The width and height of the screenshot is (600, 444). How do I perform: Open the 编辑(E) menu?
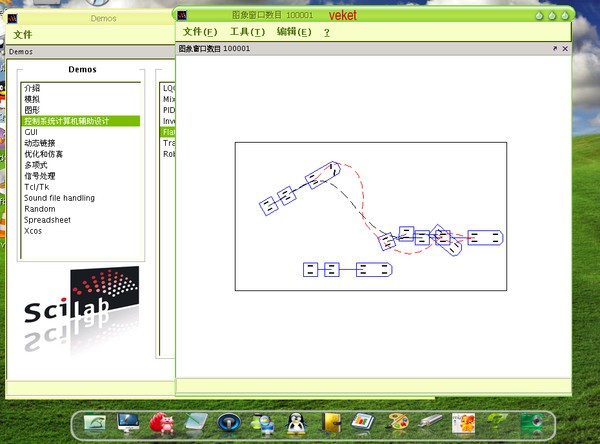coord(294,32)
